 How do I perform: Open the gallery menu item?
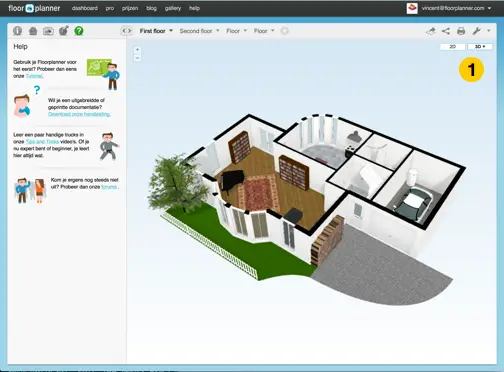tap(173, 8)
